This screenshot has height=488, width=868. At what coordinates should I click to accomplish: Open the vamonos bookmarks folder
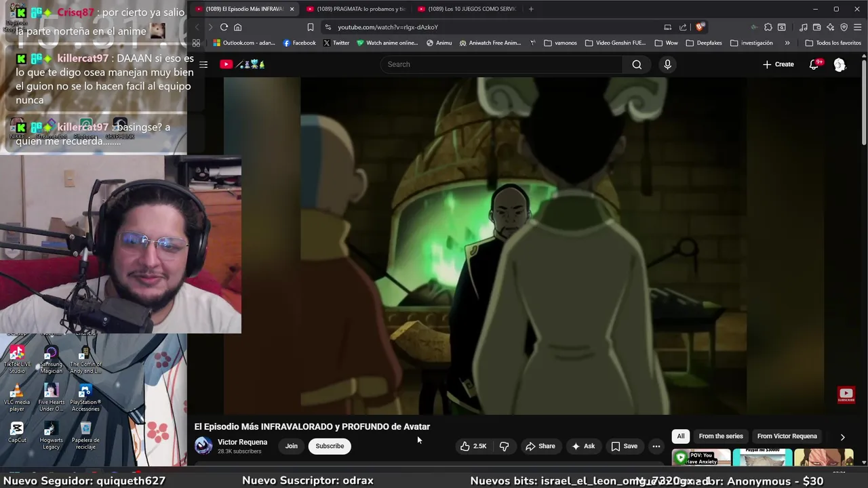(x=560, y=43)
